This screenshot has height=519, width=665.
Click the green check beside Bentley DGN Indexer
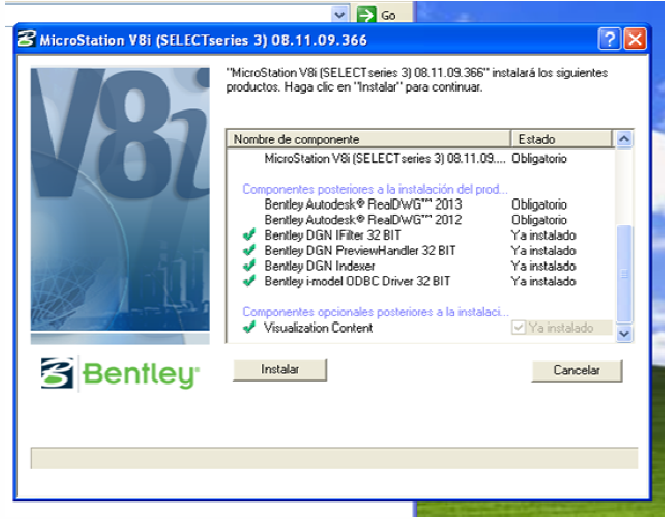[x=249, y=265]
